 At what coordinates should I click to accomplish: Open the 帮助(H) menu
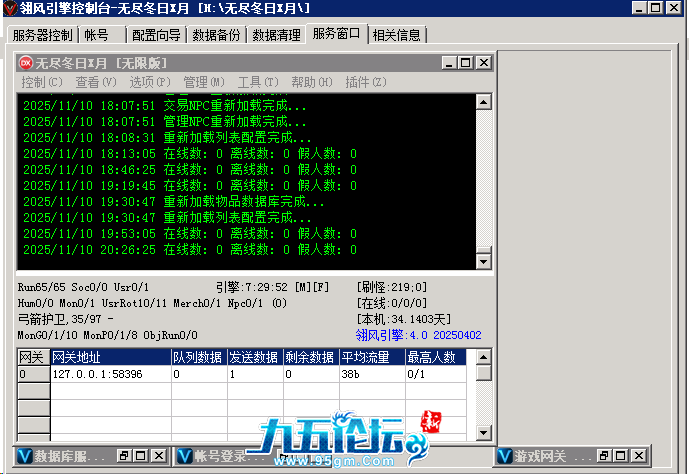312,82
